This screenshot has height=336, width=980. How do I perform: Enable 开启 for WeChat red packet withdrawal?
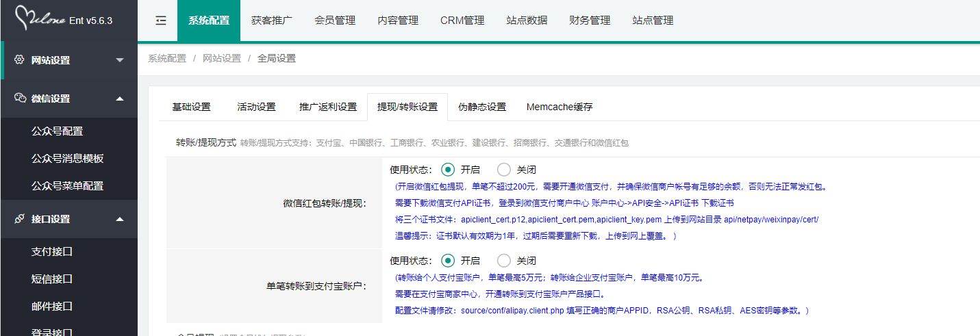[x=449, y=169]
